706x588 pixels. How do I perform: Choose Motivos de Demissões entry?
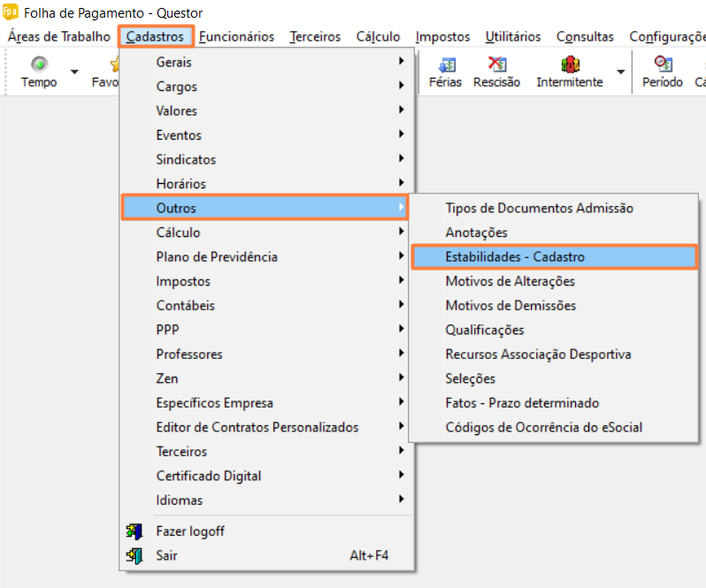(x=510, y=305)
